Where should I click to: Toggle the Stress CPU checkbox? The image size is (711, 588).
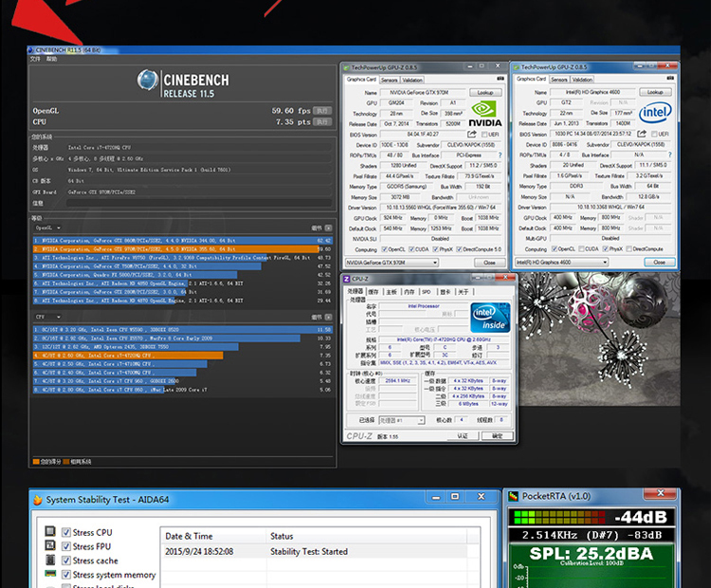tap(66, 532)
